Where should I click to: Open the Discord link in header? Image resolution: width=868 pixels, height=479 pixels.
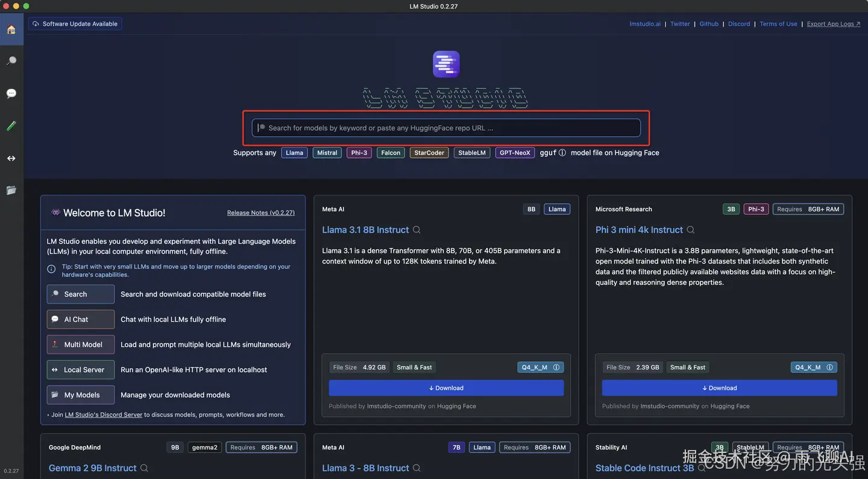point(739,24)
